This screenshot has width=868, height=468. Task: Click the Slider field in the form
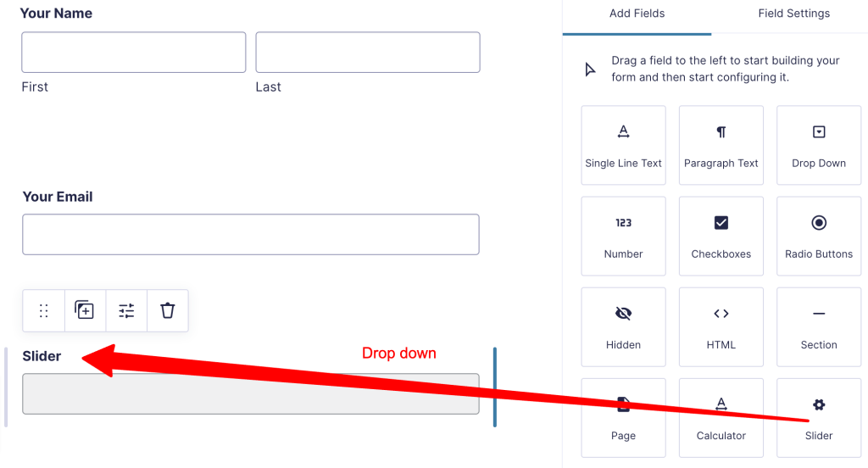[250, 393]
